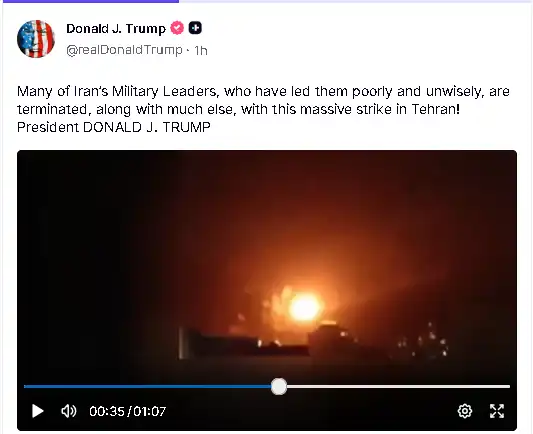The height and width of the screenshot is (434, 533).
Task: Open video settings gear
Action: point(465,411)
